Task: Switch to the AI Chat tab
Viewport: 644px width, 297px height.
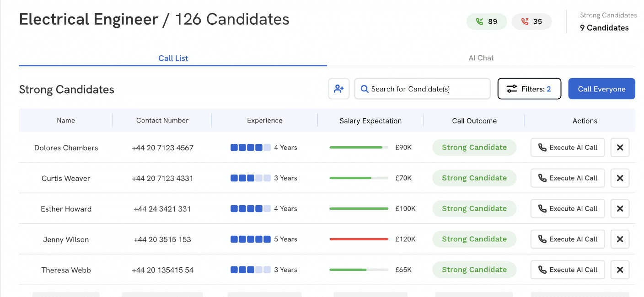Action: click(x=481, y=58)
